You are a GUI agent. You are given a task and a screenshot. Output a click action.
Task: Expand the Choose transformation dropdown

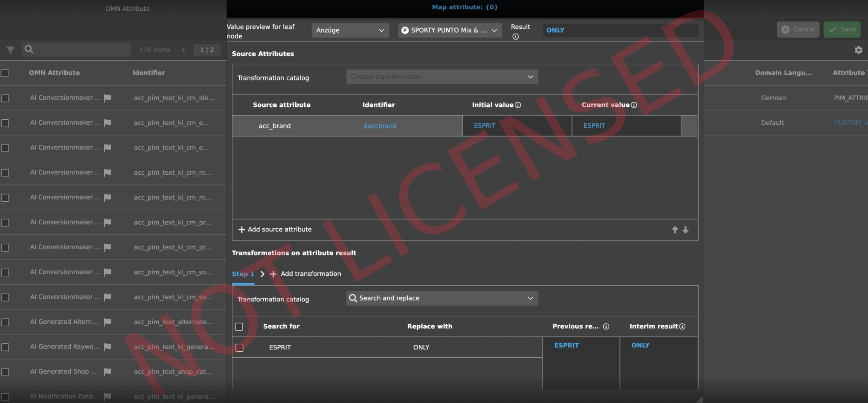pos(442,77)
